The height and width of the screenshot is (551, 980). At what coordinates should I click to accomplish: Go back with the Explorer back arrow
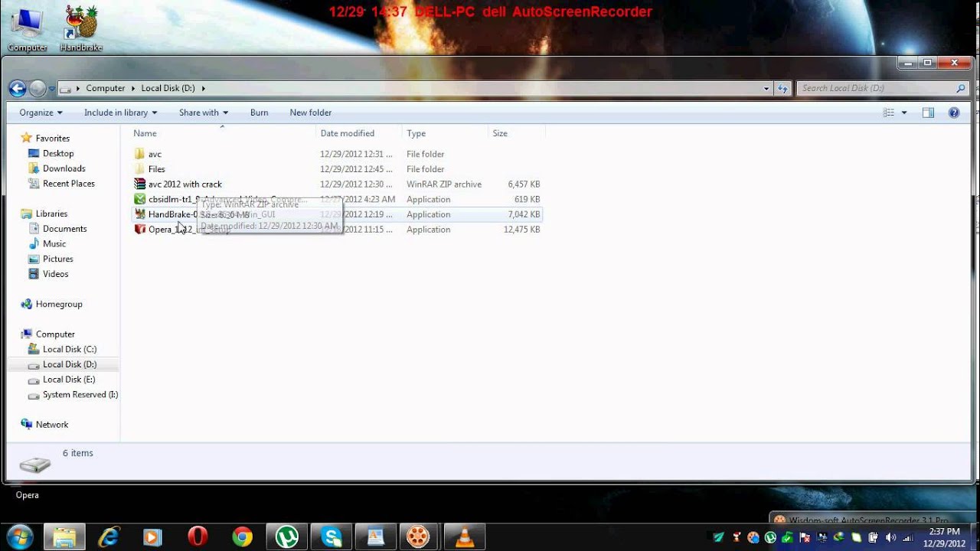point(18,88)
